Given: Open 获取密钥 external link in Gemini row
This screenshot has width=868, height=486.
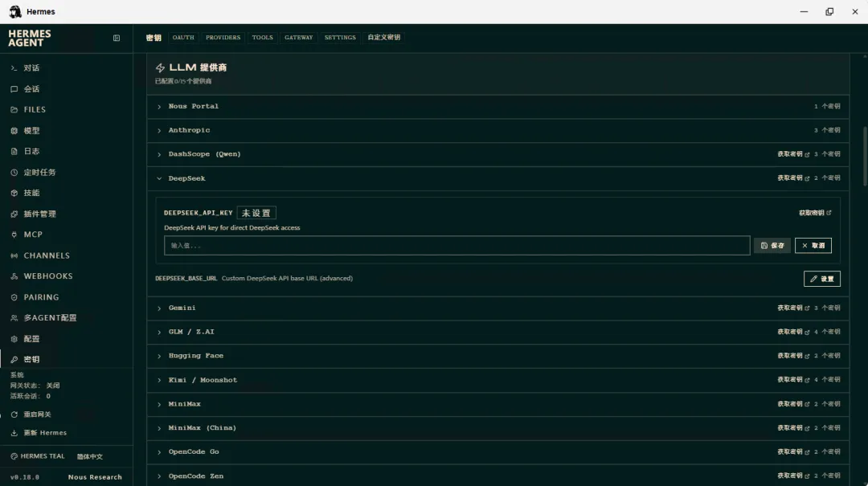Looking at the screenshot, I should (x=793, y=308).
